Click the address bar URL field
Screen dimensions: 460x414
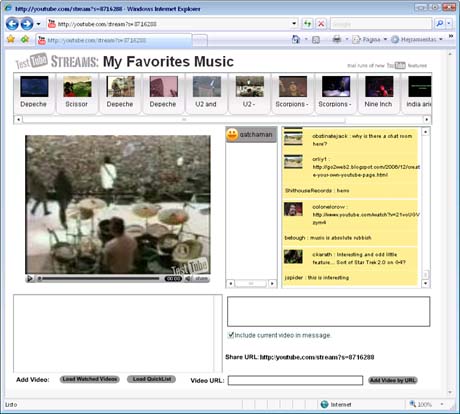tap(173, 24)
